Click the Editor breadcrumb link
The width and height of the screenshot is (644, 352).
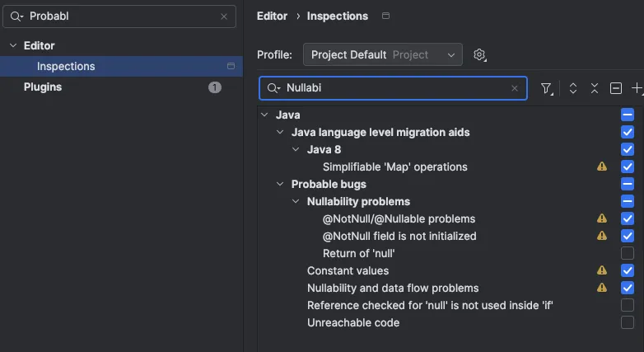click(272, 16)
